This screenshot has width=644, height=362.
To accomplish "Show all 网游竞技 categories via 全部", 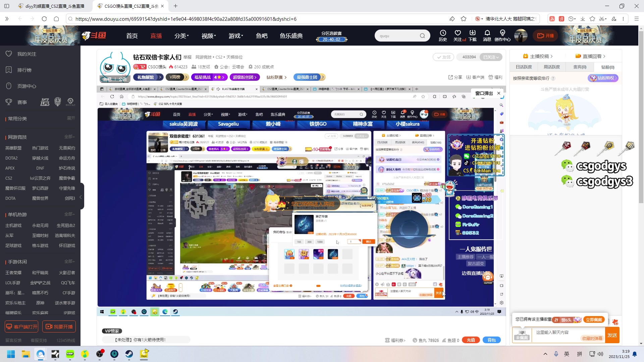I will (x=70, y=137).
